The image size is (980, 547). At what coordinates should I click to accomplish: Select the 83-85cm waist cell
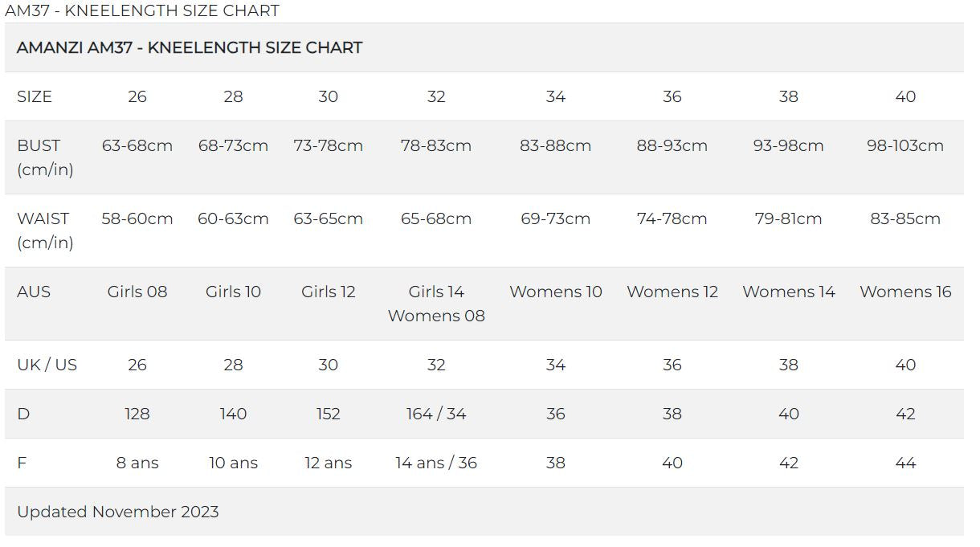[904, 218]
